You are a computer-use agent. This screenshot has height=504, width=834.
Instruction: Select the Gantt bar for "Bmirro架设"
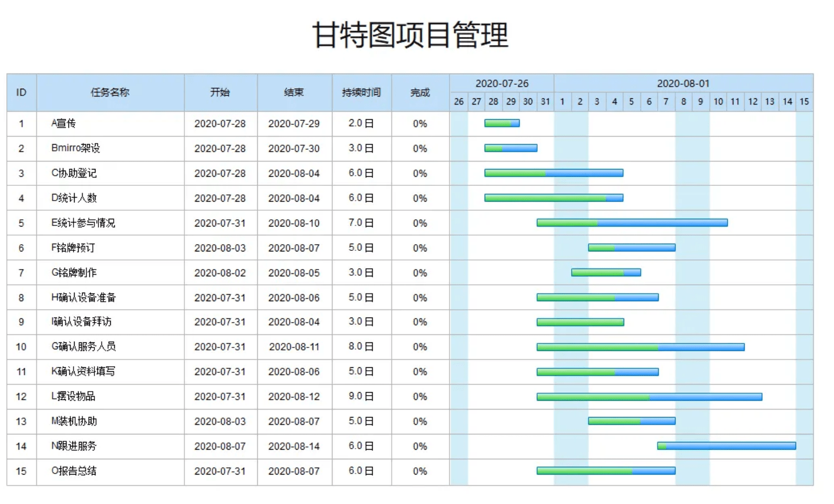(510, 148)
